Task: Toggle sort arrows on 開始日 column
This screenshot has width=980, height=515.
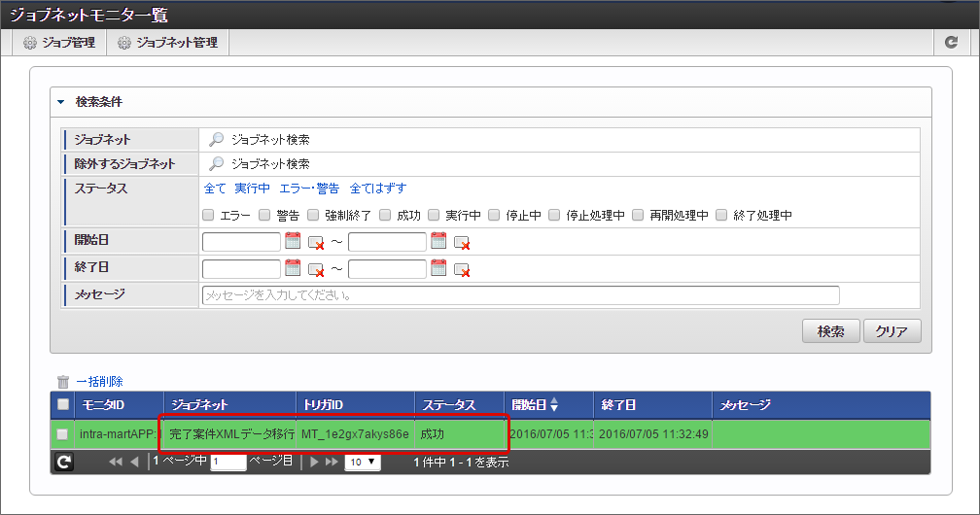Action: point(554,405)
